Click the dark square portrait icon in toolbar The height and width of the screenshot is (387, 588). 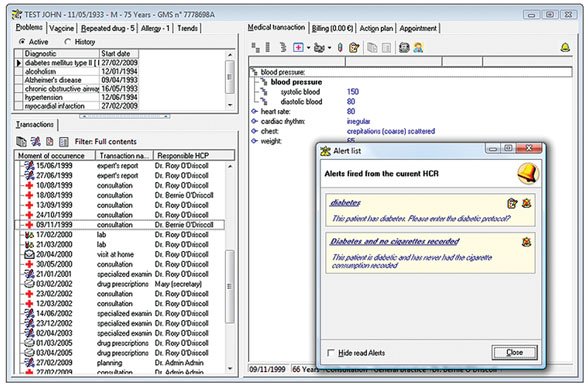point(404,48)
